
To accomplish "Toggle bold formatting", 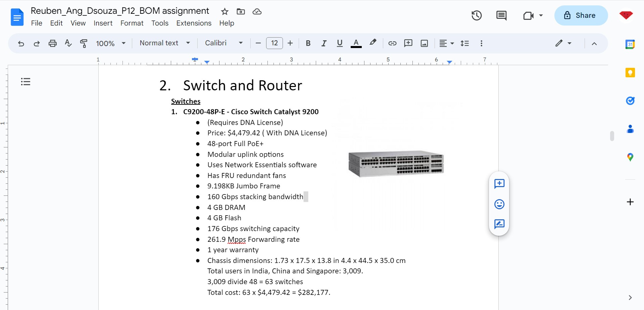I will click(308, 43).
